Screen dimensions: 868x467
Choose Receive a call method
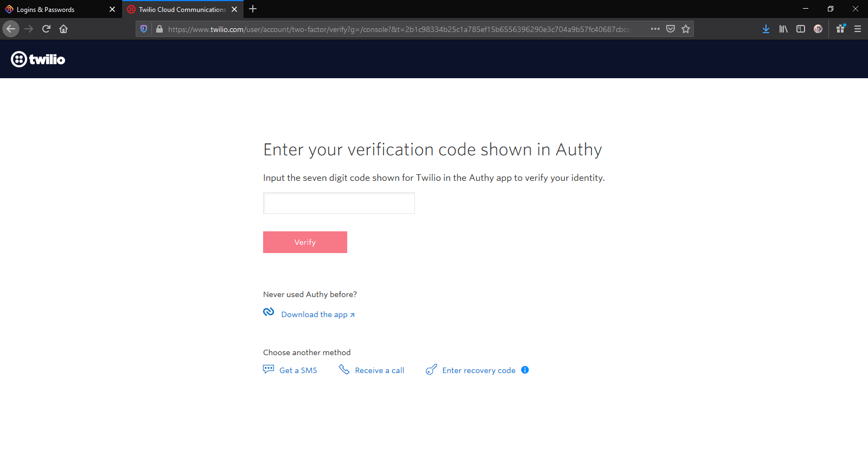pos(380,370)
